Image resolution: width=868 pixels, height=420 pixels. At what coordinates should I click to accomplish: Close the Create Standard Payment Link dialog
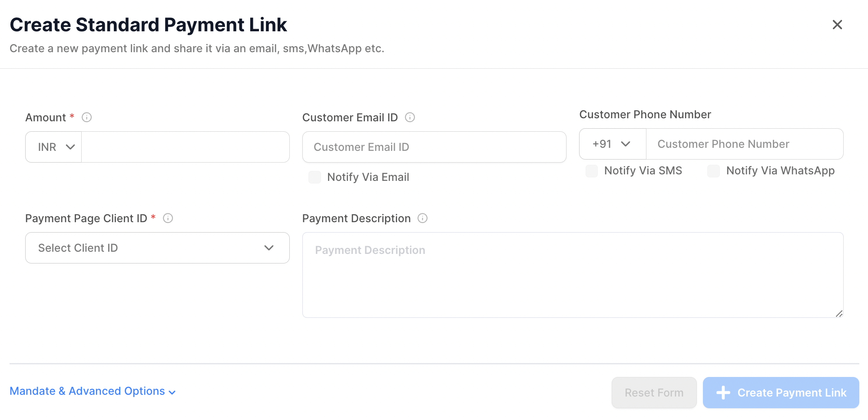(837, 25)
